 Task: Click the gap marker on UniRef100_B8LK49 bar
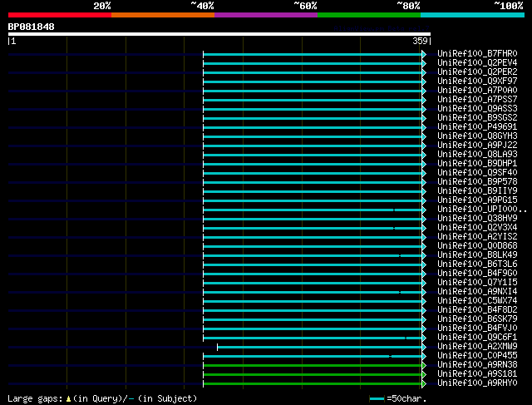coord(400,255)
